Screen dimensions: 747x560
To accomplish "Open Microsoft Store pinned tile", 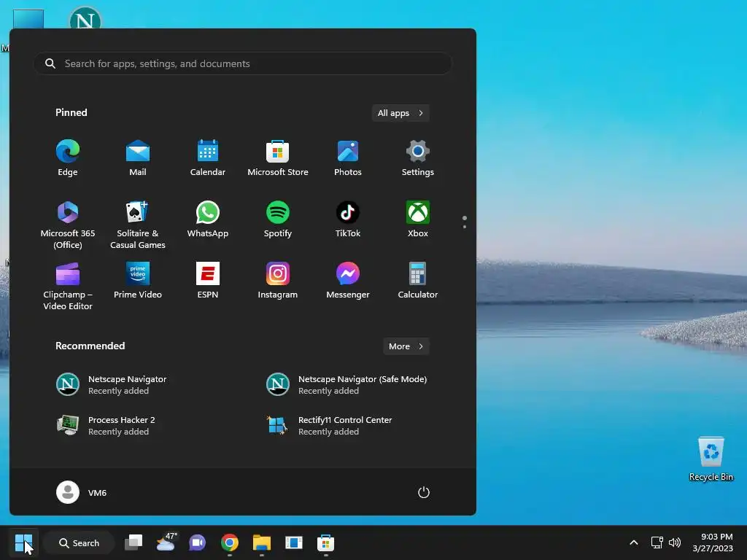I will pyautogui.click(x=278, y=158).
